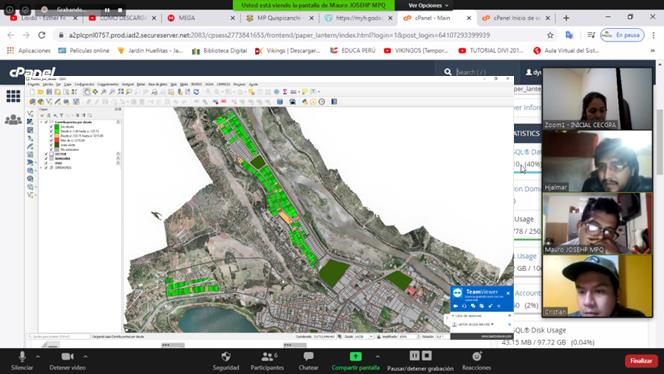Open Reacciones emoji icon
Viewport: 664px width, 374px height.
coord(477,357)
